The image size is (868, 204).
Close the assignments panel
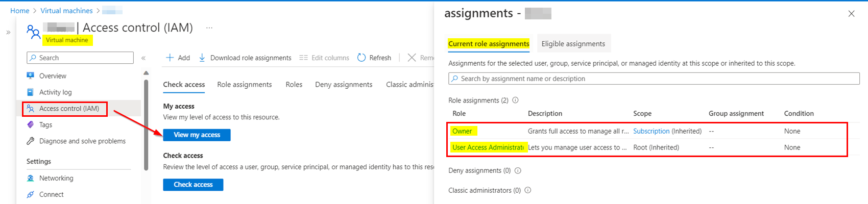[851, 14]
